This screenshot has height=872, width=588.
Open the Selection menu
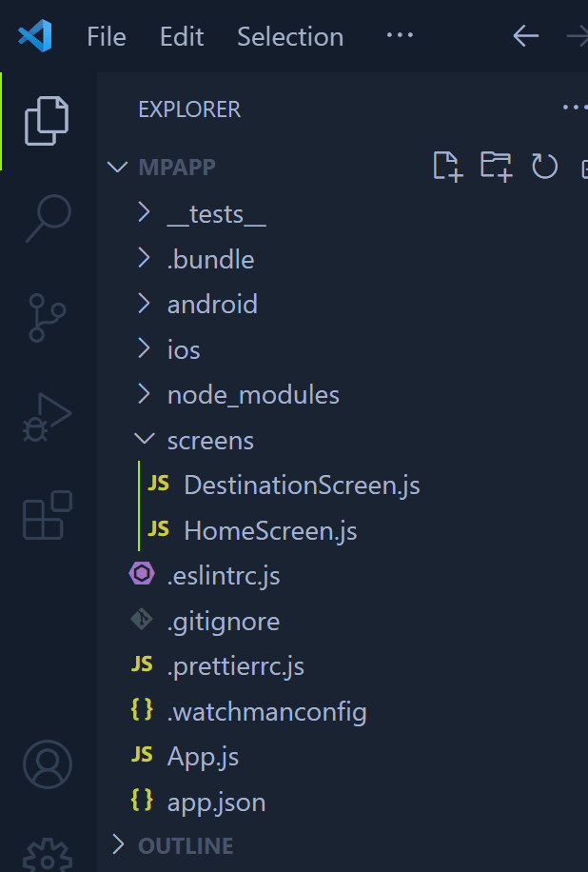[290, 36]
